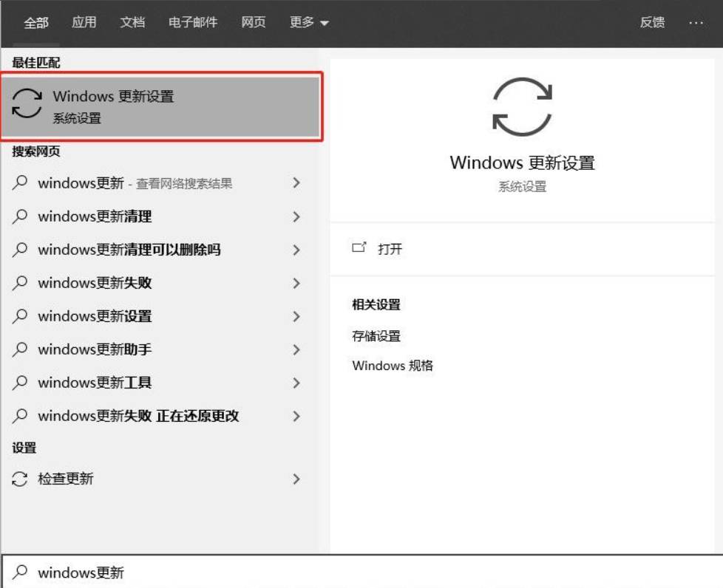
Task: Click the 反馈 feedback button
Action: click(x=652, y=22)
